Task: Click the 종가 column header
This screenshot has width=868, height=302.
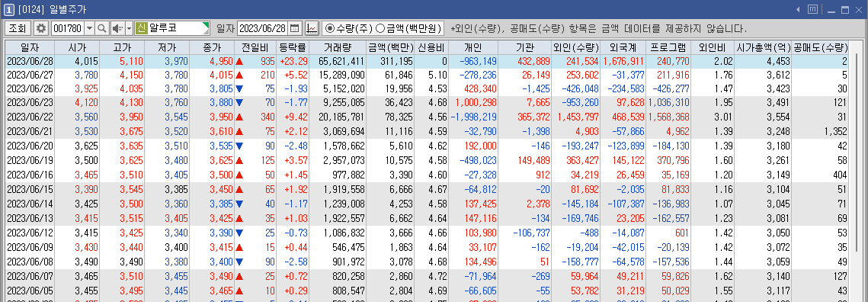Action: (212, 47)
